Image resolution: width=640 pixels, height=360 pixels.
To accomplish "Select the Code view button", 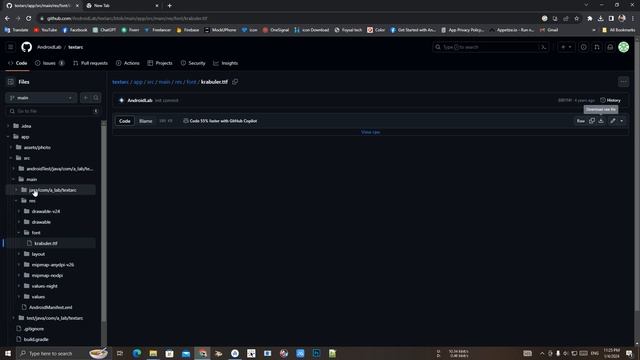I will 124,121.
